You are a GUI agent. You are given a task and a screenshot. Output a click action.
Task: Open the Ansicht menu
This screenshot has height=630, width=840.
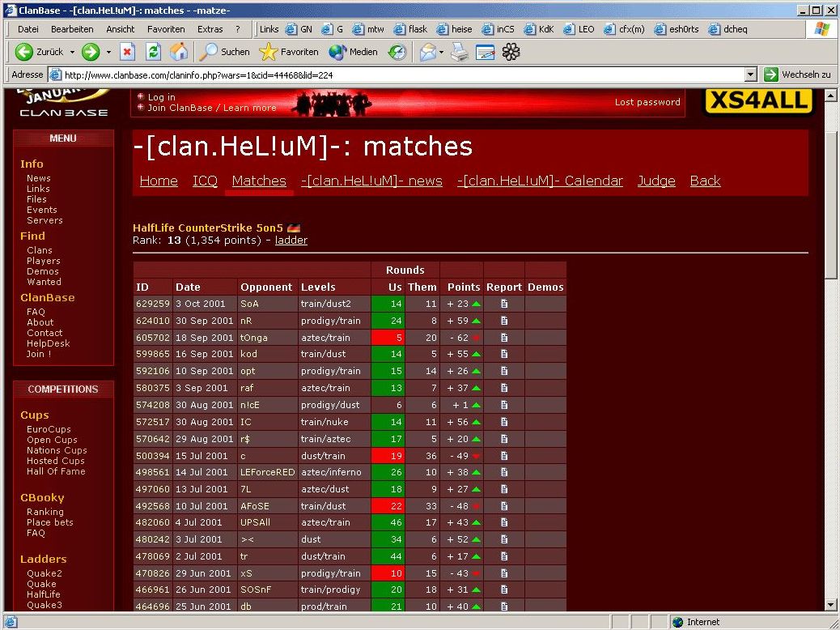121,29
